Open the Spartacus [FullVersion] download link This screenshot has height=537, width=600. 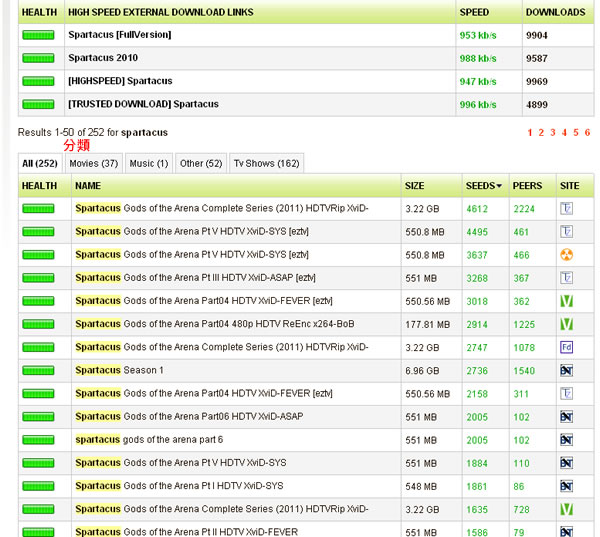119,35
